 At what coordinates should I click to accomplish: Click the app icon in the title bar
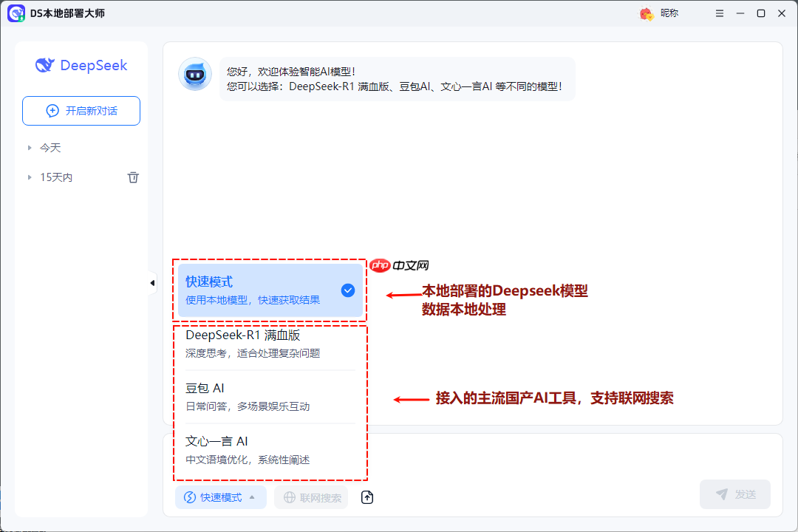click(x=16, y=13)
